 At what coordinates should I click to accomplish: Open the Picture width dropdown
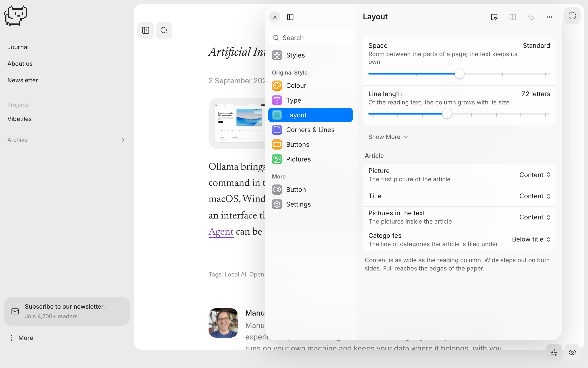pyautogui.click(x=535, y=175)
